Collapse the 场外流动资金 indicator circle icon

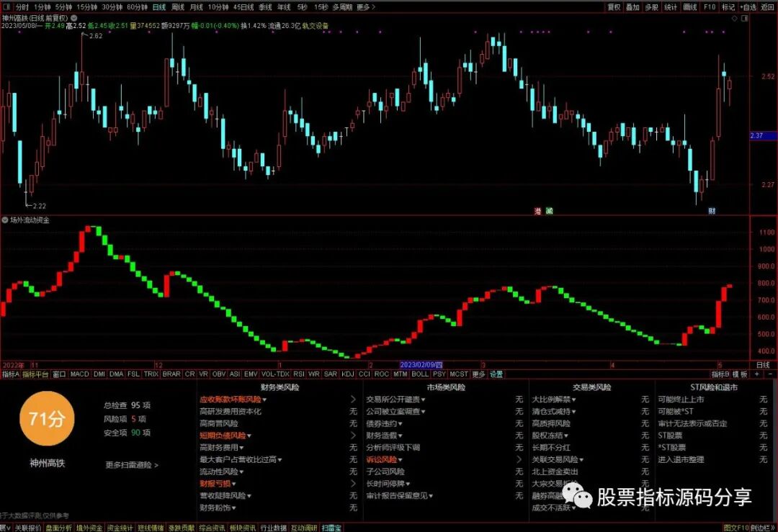[5, 220]
